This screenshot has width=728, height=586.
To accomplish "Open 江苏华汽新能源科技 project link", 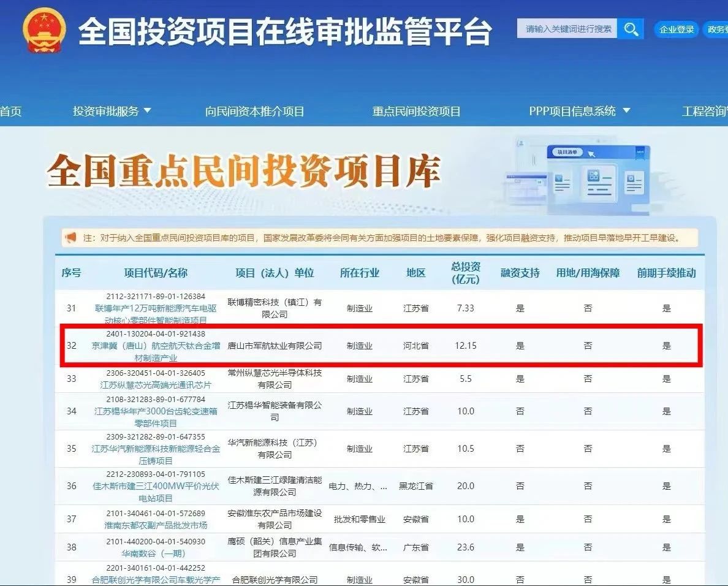I will point(156,455).
